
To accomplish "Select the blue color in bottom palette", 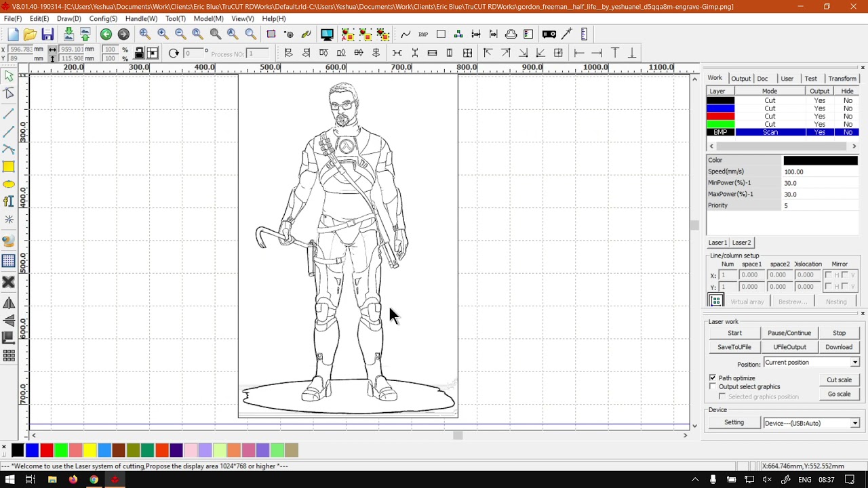I will (32, 450).
